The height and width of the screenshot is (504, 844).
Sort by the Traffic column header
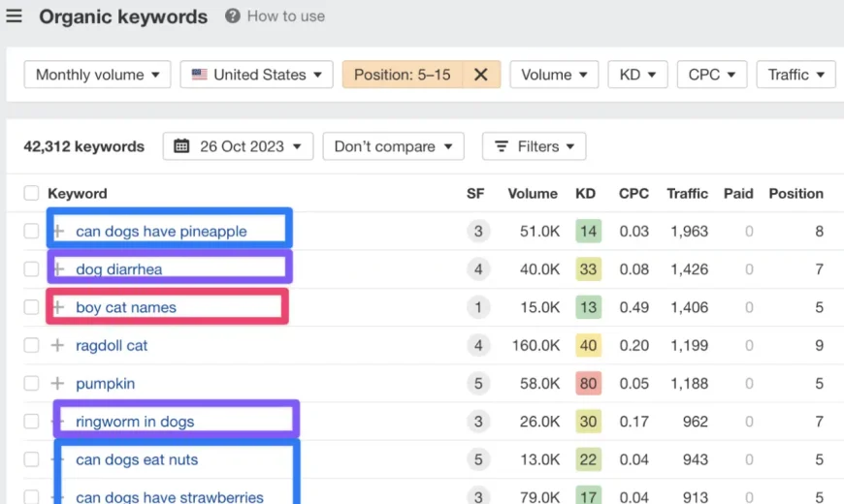coord(687,194)
